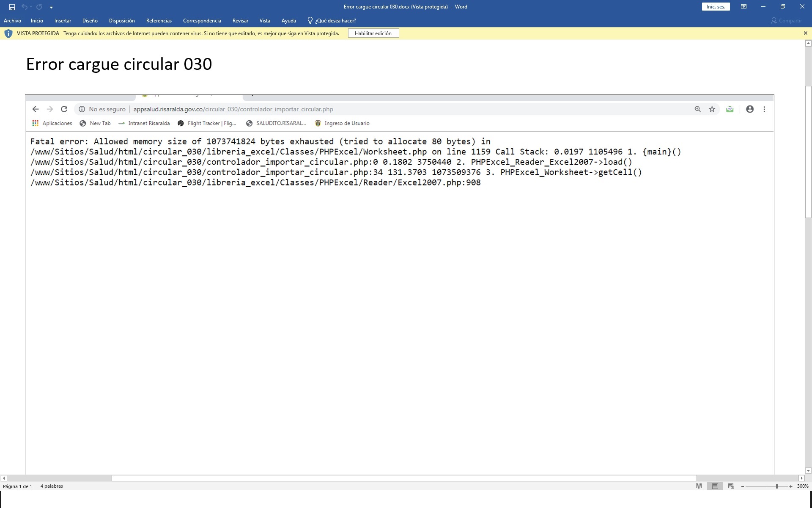Click the lightbulb Tell Me icon
The width and height of the screenshot is (812, 508).
[x=310, y=20]
